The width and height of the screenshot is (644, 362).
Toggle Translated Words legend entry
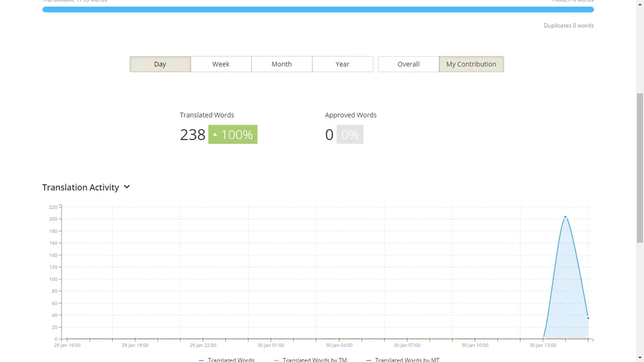pos(227,359)
